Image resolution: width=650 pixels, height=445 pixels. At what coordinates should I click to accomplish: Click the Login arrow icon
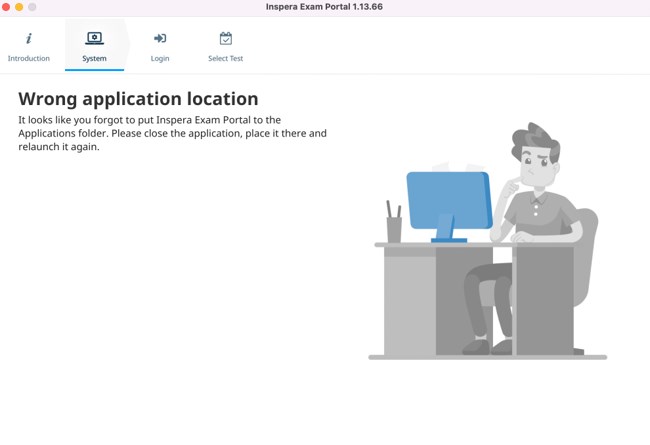pyautogui.click(x=160, y=39)
